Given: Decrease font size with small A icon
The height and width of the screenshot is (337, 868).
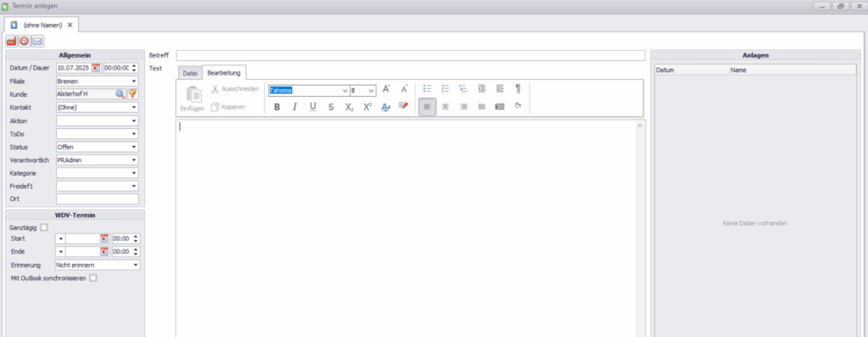Looking at the screenshot, I should [404, 88].
